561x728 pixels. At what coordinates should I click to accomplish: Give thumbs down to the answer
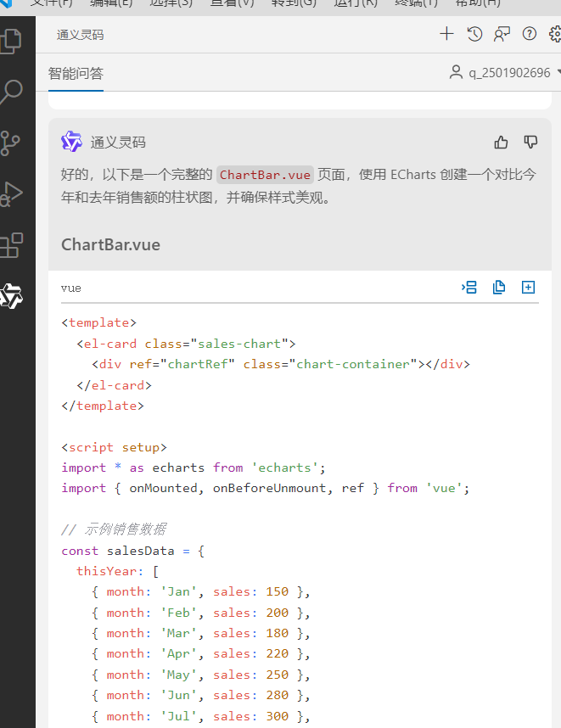click(530, 142)
